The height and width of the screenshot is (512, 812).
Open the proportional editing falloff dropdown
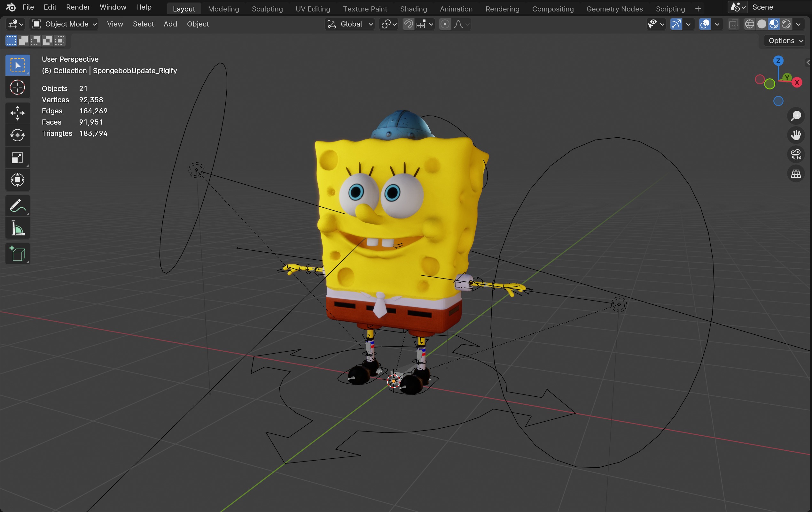coord(462,24)
